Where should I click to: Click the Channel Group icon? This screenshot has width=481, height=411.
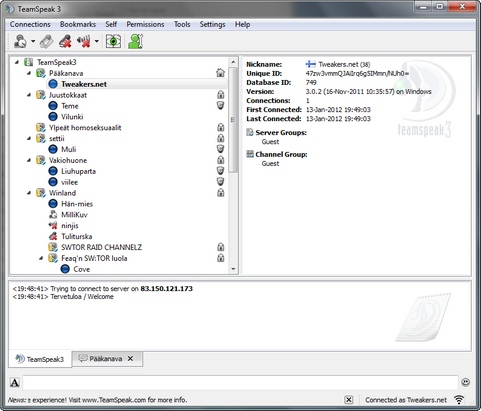[x=250, y=154]
